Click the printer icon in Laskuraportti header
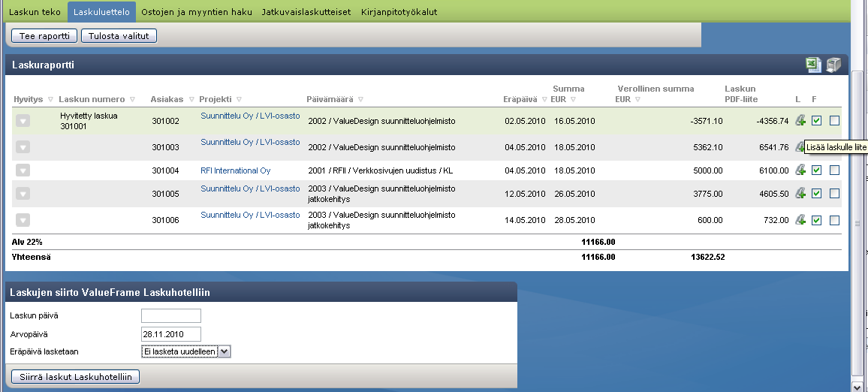 tap(833, 65)
